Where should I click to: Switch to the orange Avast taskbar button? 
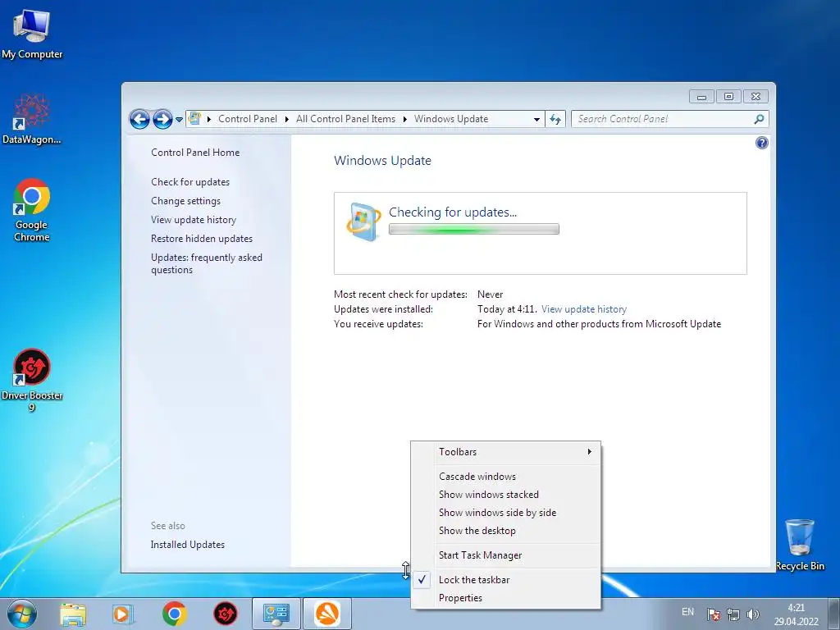(x=327, y=614)
